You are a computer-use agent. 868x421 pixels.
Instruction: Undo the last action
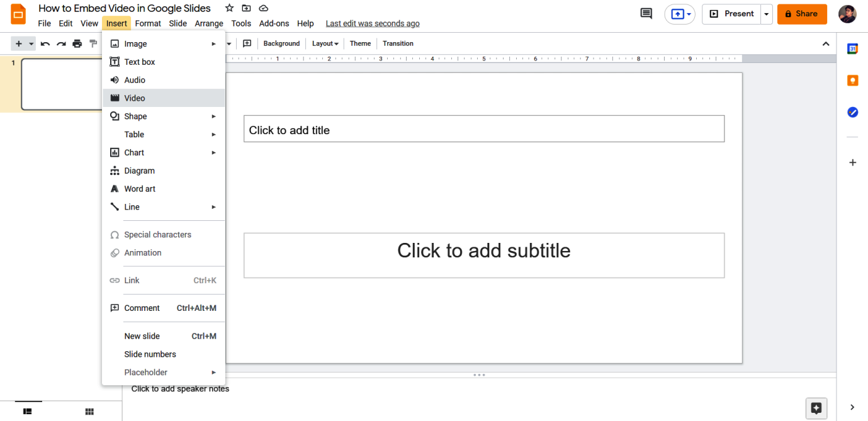[x=45, y=43]
